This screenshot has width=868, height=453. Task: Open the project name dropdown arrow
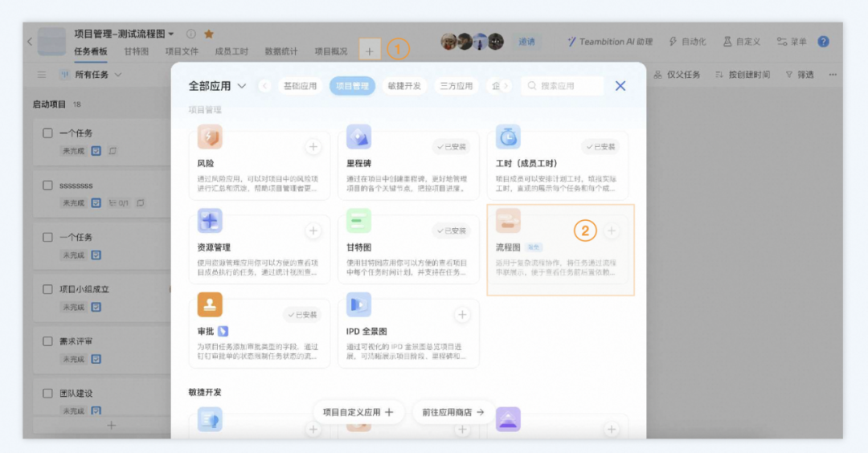click(171, 35)
